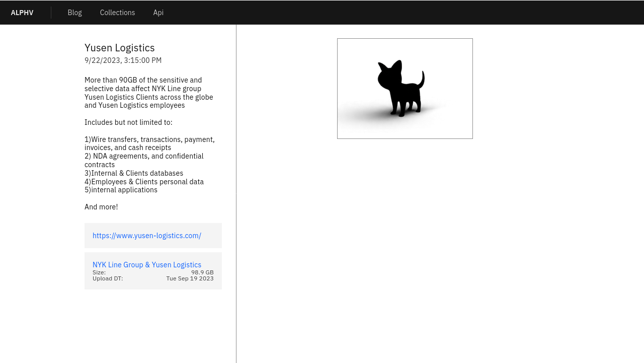Open the yusen-logistics.com website link

pos(147,236)
